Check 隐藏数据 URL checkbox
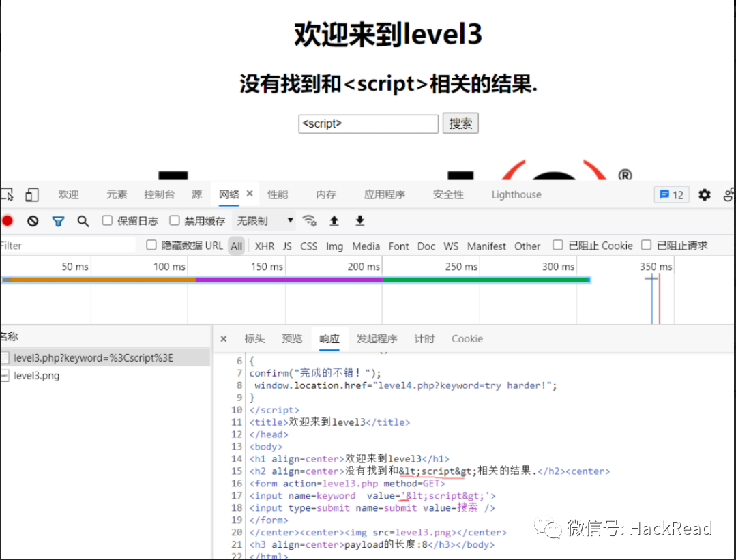This screenshot has height=560, width=736. pyautogui.click(x=151, y=245)
